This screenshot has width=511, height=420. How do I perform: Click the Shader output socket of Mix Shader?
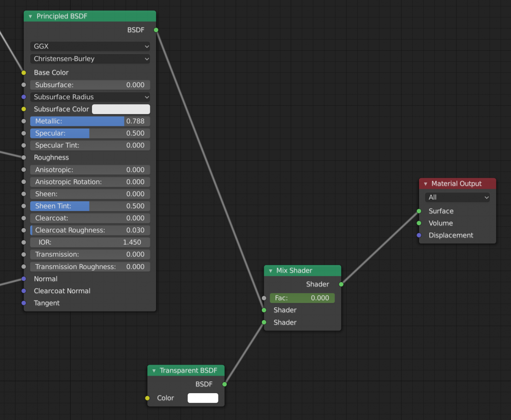[341, 284]
